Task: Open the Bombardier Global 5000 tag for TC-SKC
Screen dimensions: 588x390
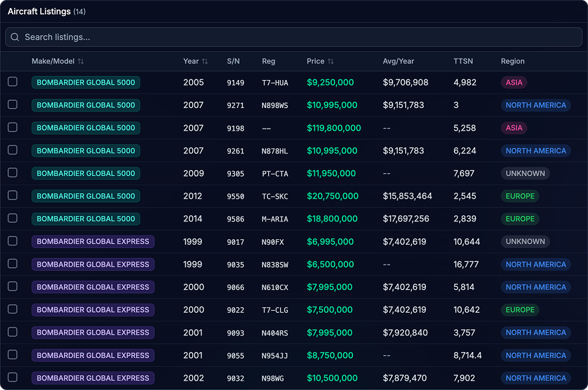Action: pyautogui.click(x=85, y=196)
